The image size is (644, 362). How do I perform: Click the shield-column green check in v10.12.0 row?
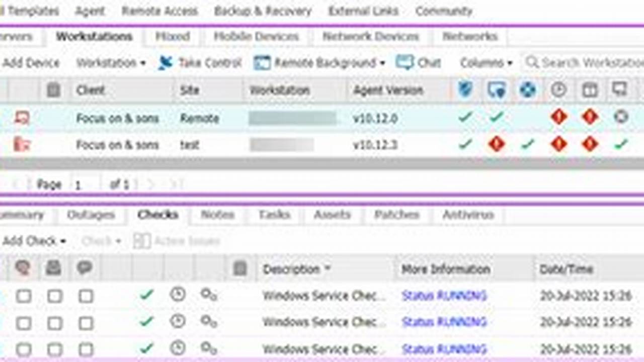[465, 117]
